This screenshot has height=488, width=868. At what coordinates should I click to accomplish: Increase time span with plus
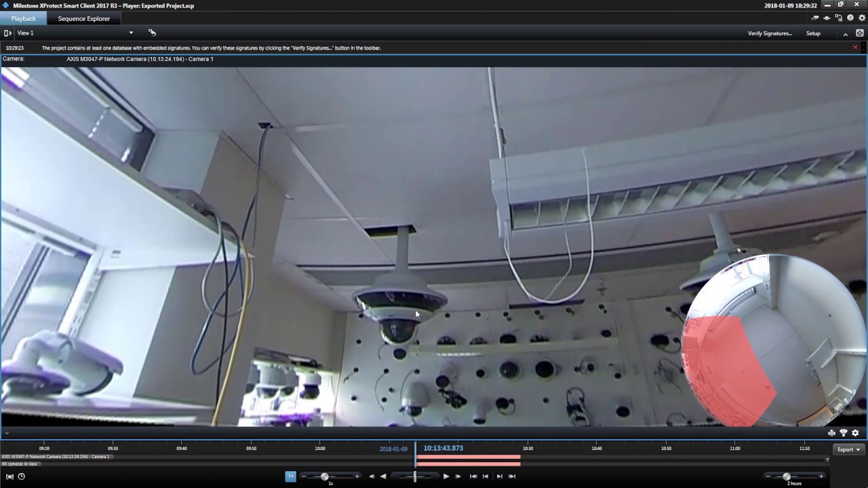pyautogui.click(x=821, y=476)
